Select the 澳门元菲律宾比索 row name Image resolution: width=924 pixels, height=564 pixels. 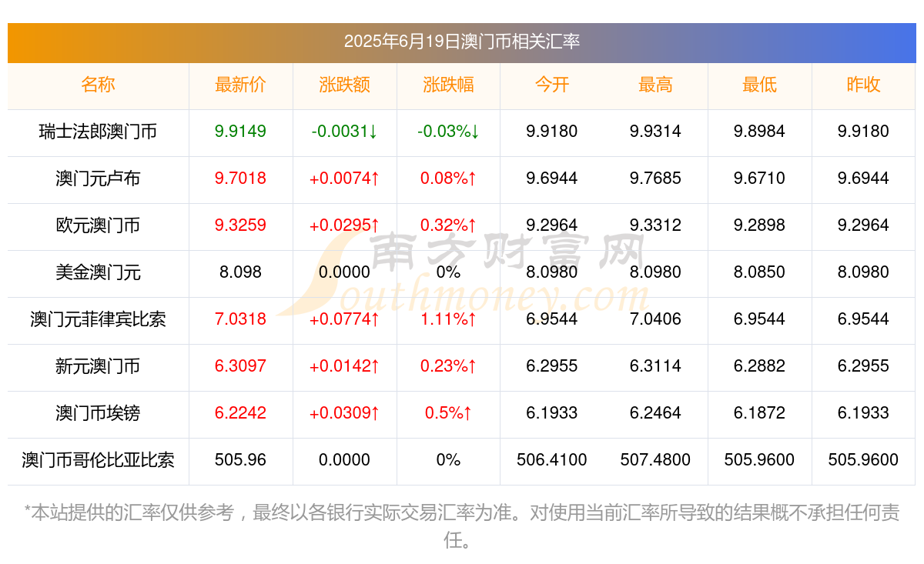click(98, 319)
